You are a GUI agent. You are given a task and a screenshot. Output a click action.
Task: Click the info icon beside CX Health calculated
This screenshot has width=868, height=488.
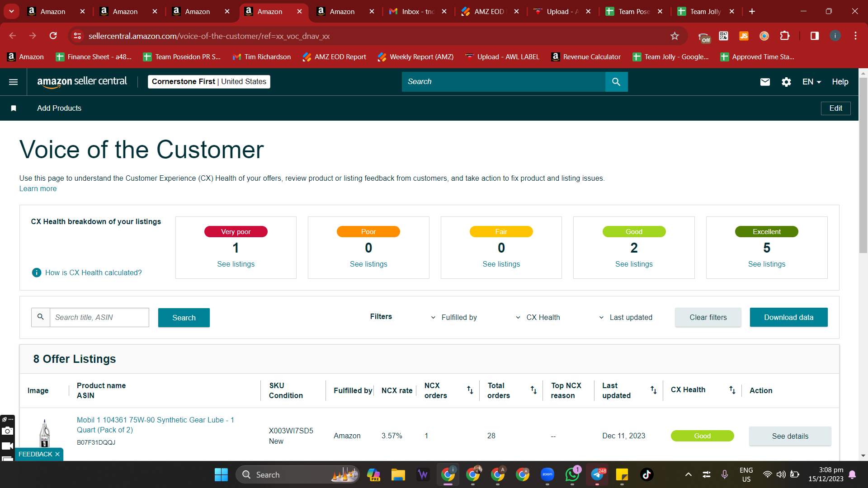(37, 272)
